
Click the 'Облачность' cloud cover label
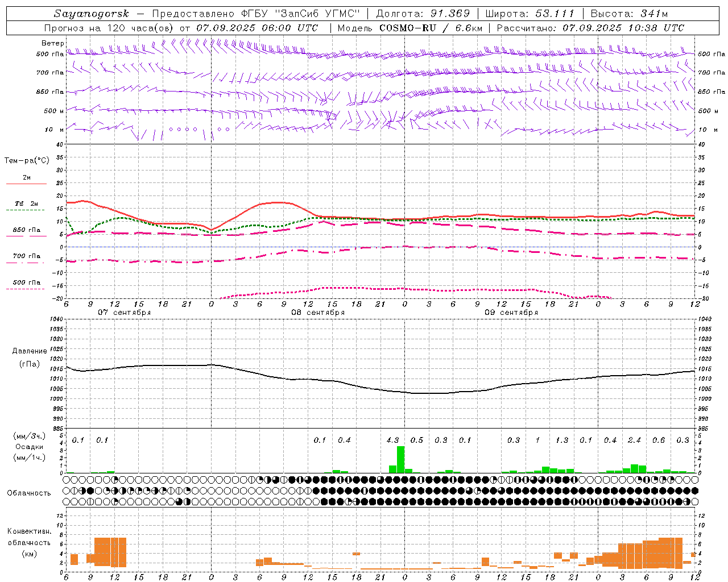tap(29, 493)
